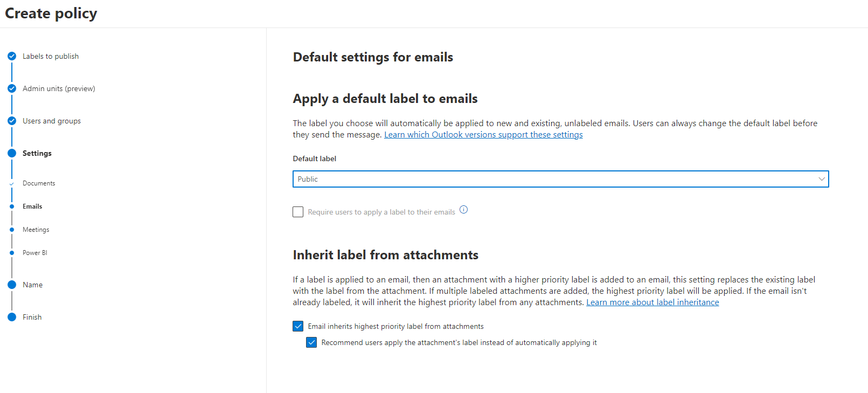Open Learn more about label inheritance link
This screenshot has height=393, width=868.
click(652, 302)
